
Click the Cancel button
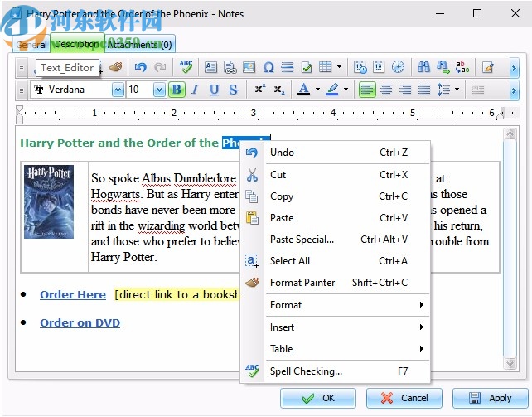404,398
